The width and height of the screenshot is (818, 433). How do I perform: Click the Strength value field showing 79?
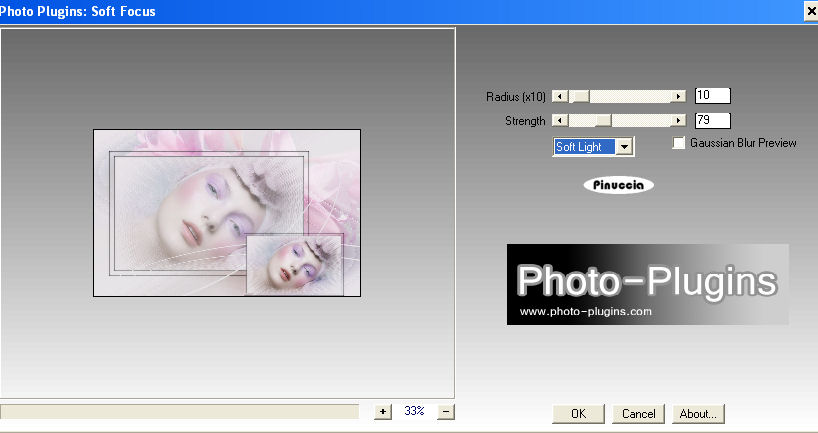[713, 120]
